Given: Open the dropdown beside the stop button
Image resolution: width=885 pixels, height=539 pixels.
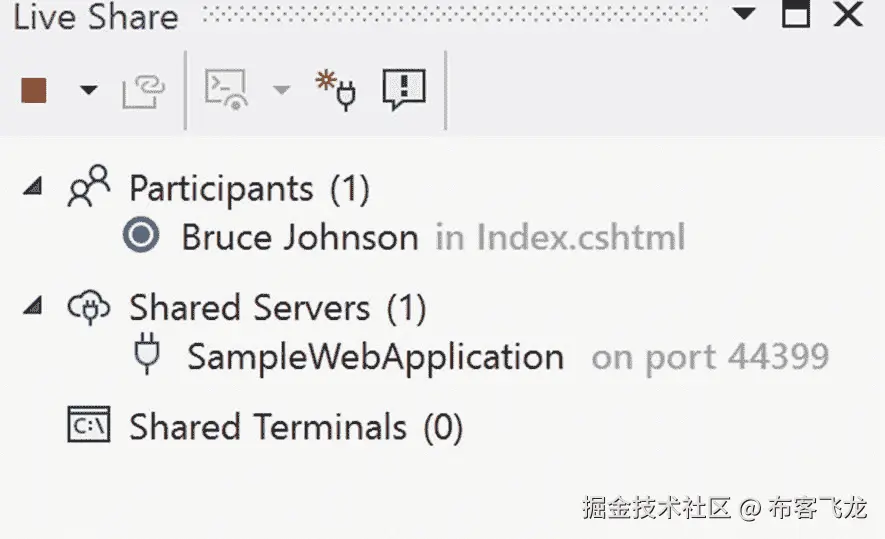Looking at the screenshot, I should tap(89, 91).
